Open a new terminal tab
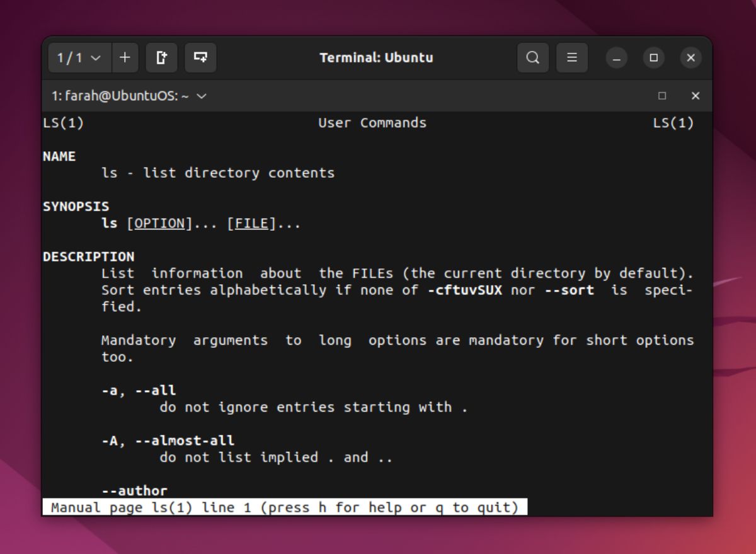 click(125, 57)
